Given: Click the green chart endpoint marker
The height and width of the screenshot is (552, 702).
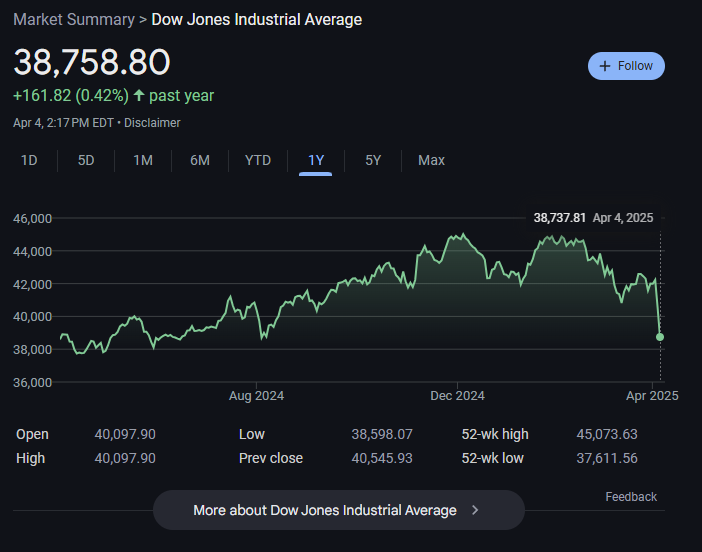Looking at the screenshot, I should coord(660,337).
